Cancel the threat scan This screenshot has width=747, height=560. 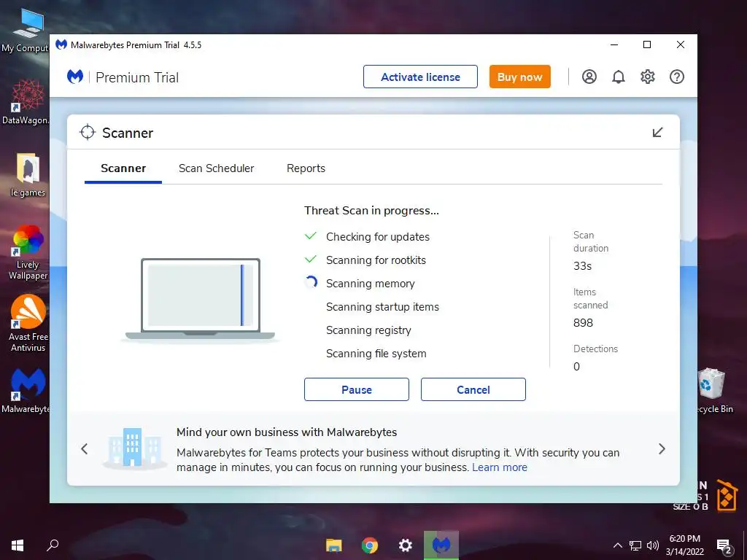(473, 389)
